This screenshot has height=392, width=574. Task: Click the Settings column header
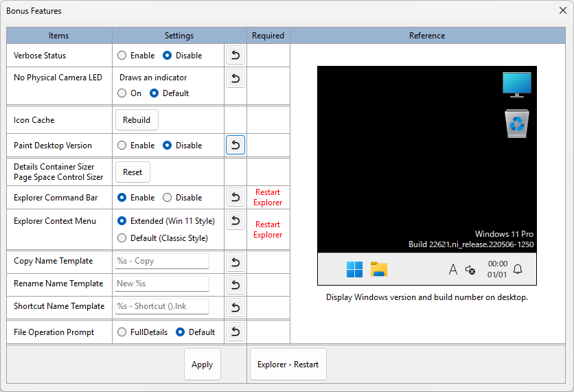tap(179, 36)
